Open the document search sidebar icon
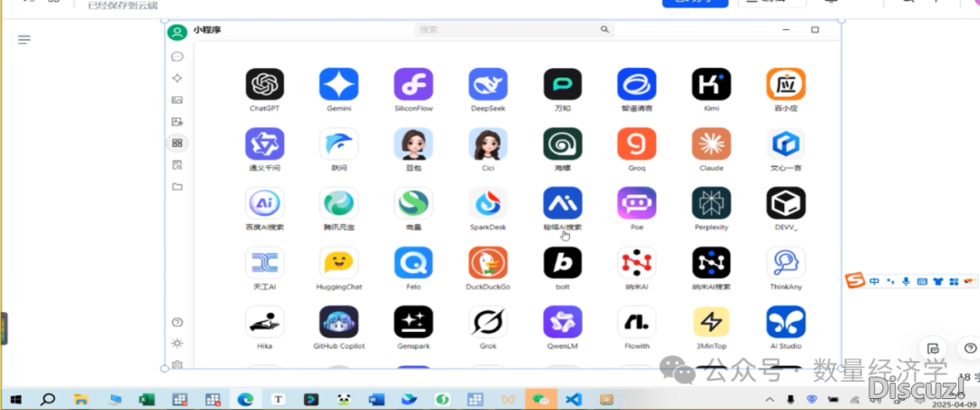Screen dimensions: 980x410 pyautogui.click(x=178, y=165)
